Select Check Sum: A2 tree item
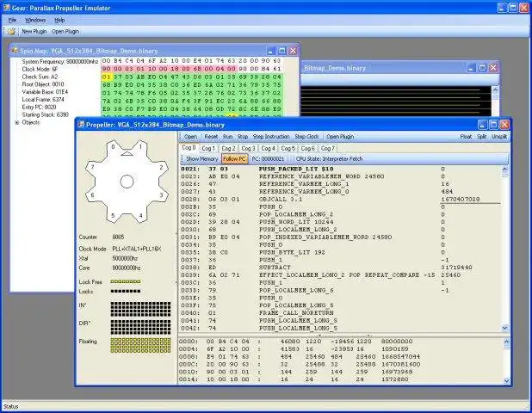This screenshot has height=413, width=532. (x=40, y=77)
